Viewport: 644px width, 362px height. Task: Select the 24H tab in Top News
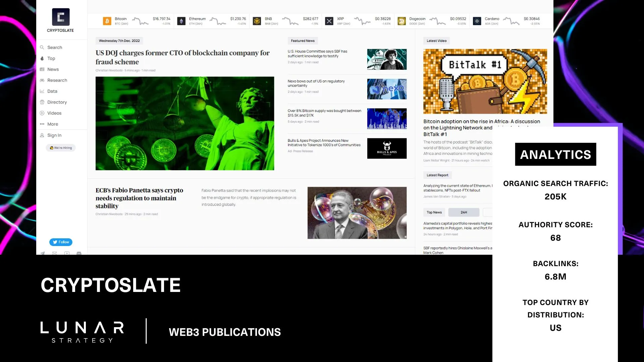click(x=464, y=212)
